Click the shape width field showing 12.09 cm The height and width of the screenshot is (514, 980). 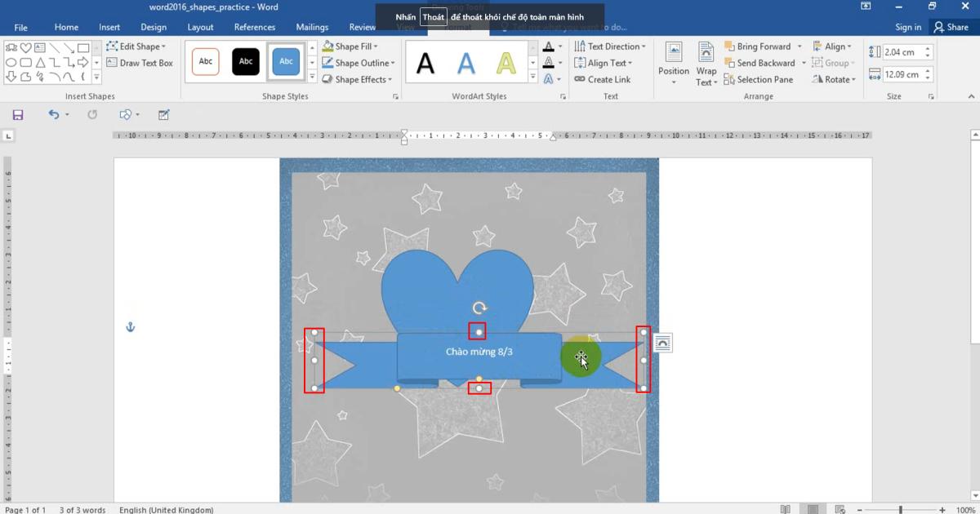coord(901,74)
